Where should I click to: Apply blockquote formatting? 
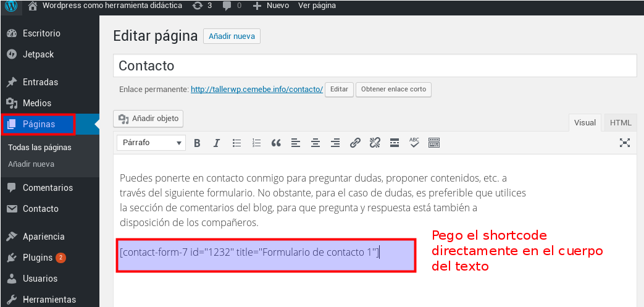coord(276,143)
